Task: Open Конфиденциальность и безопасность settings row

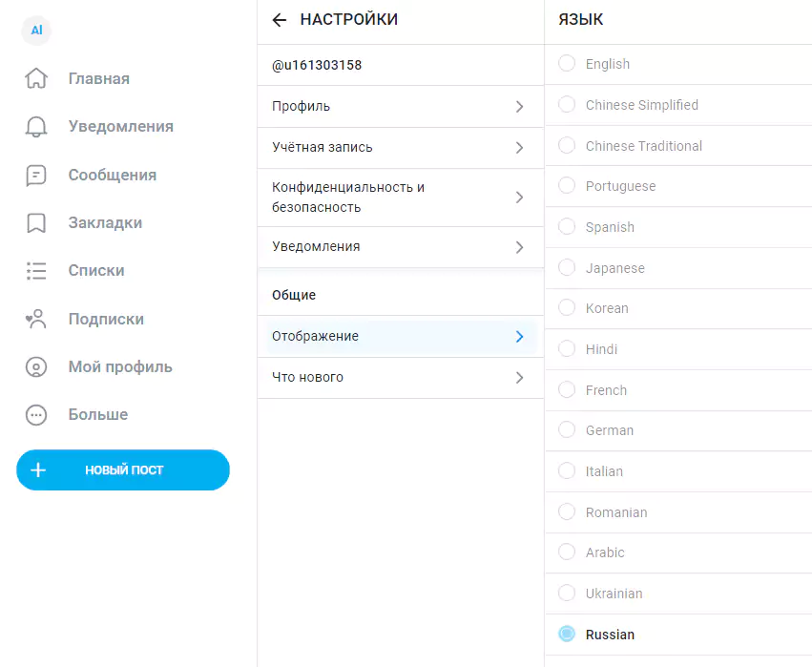Action: pos(401,198)
